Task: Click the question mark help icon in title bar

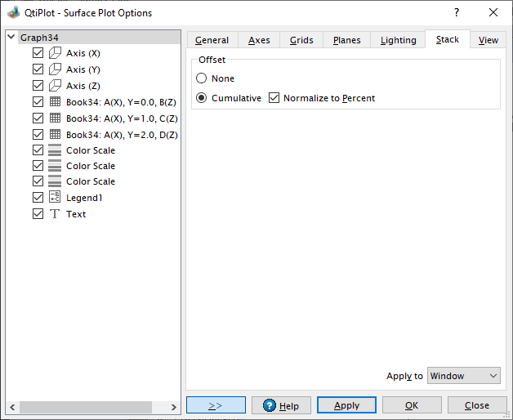Action: pyautogui.click(x=456, y=12)
